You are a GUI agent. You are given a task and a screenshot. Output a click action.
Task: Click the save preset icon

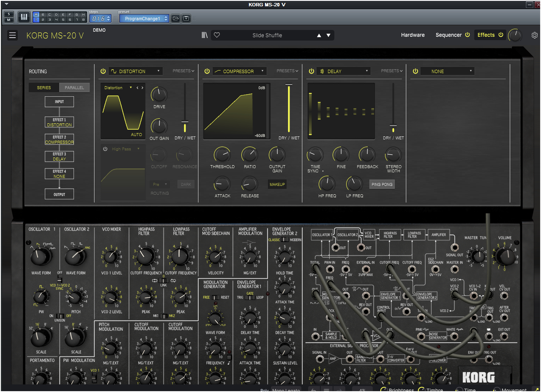tap(186, 19)
